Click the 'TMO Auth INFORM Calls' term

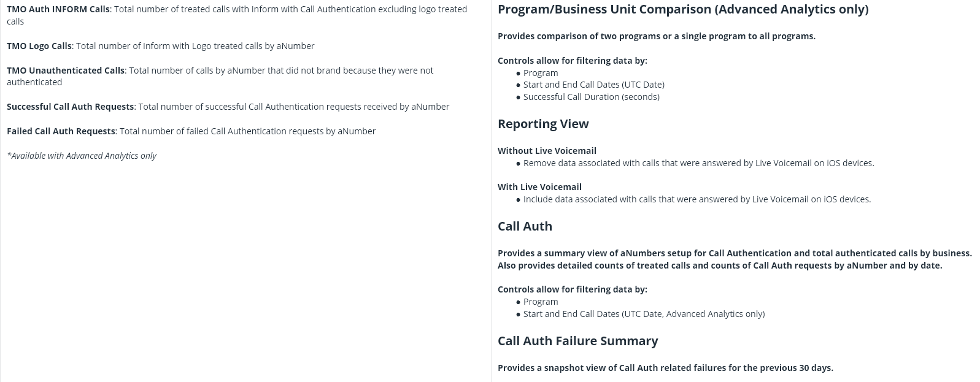[58, 9]
